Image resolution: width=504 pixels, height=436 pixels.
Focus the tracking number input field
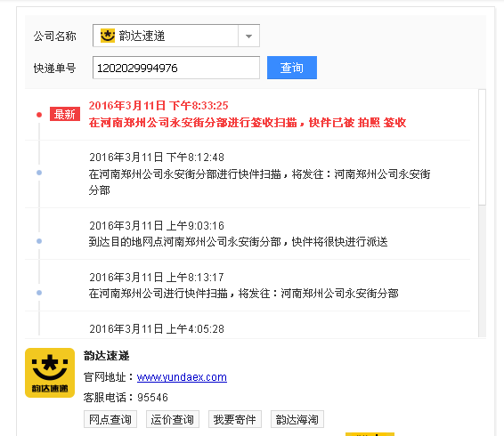(x=176, y=68)
